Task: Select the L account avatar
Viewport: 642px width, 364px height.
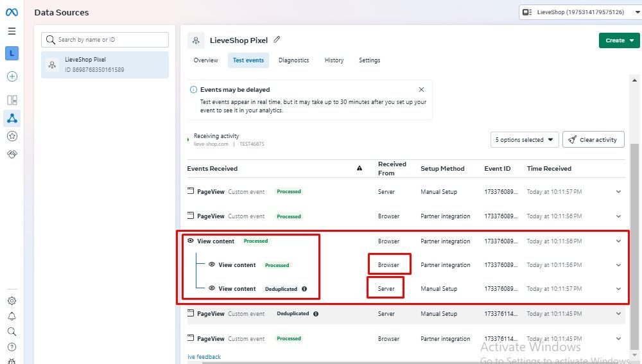Action: pyautogui.click(x=12, y=53)
